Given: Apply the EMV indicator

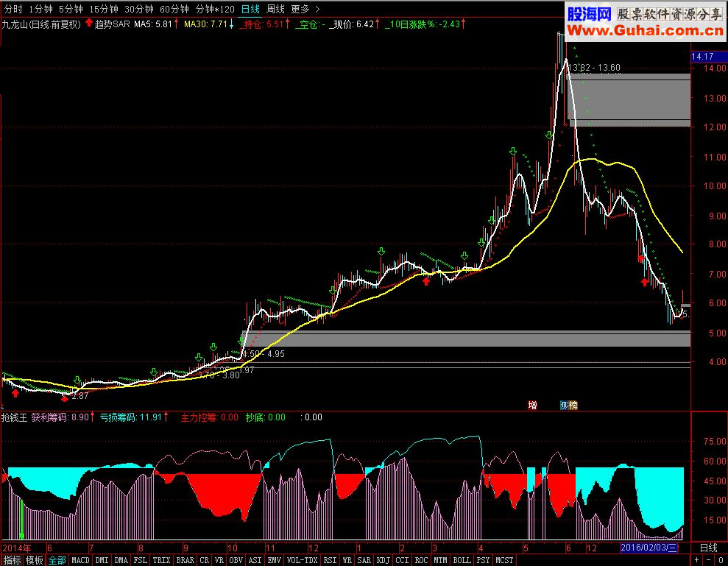Looking at the screenshot, I should tap(275, 560).
